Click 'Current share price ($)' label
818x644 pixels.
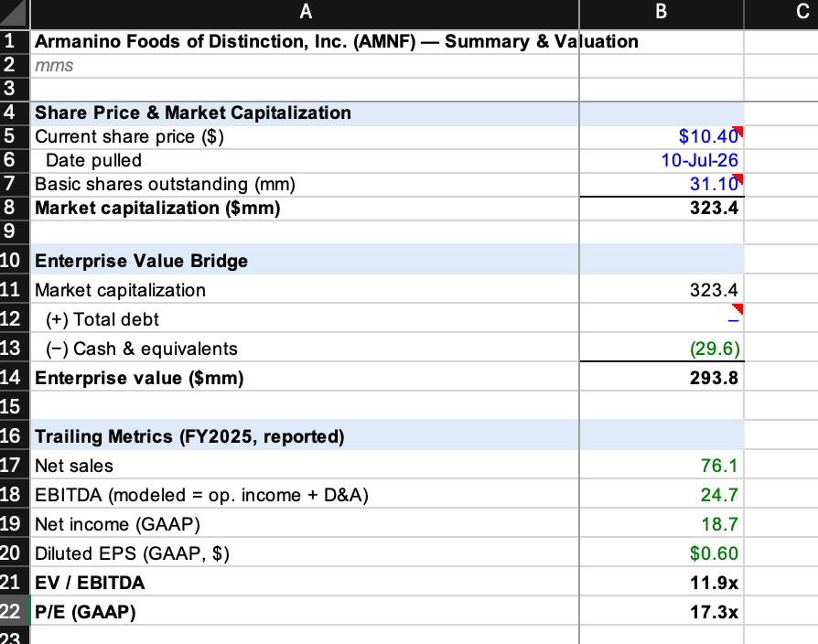pyautogui.click(x=306, y=136)
